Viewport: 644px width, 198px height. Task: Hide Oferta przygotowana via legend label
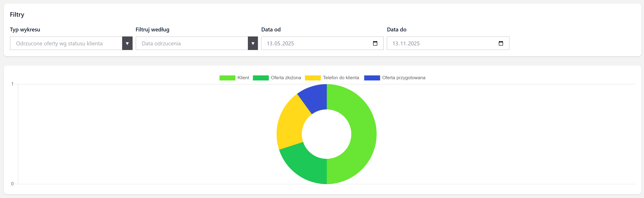pos(404,78)
